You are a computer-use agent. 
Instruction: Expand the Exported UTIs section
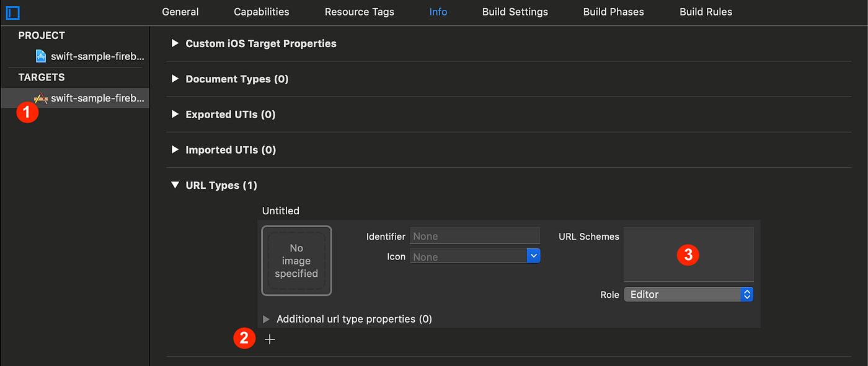(x=175, y=114)
